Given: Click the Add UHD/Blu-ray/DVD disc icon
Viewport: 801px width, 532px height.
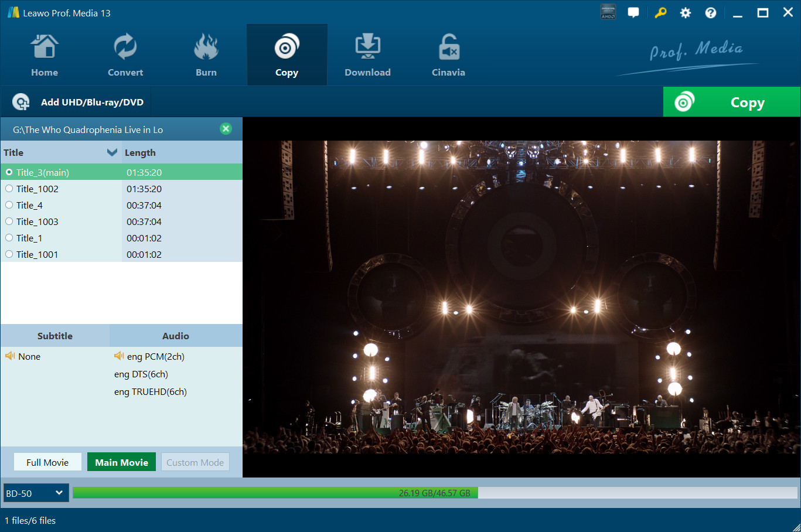Looking at the screenshot, I should click(21, 103).
